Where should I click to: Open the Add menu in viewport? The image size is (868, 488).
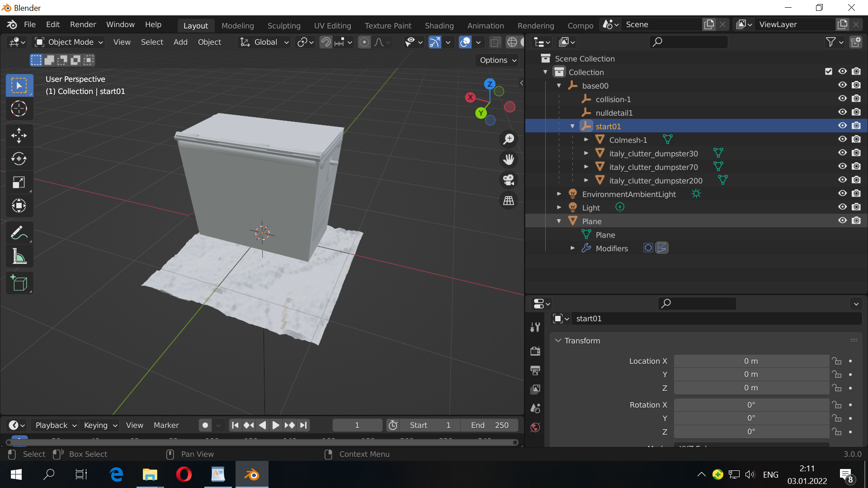point(180,42)
